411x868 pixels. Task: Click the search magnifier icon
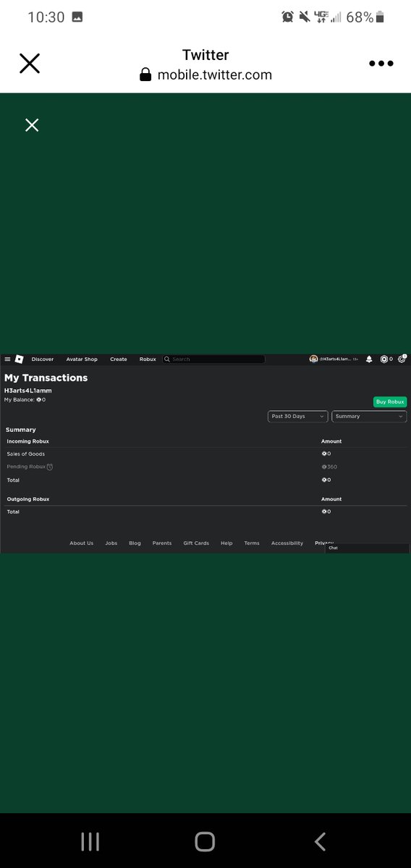[167, 359]
